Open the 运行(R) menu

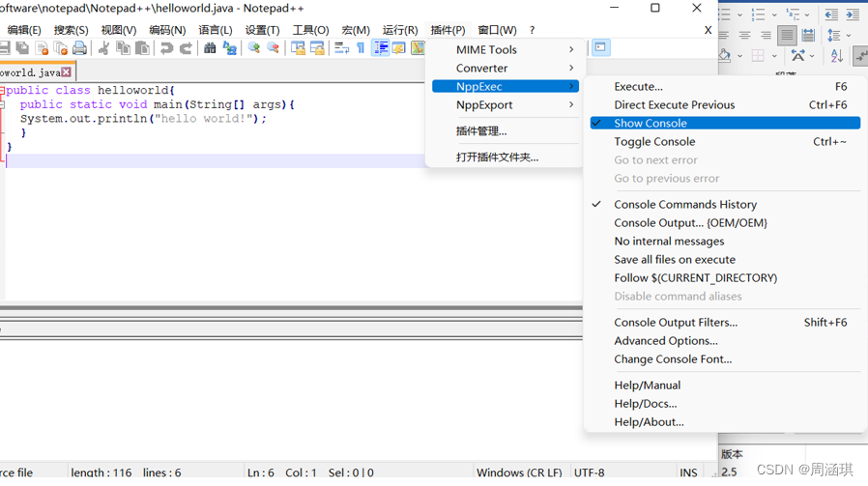coord(400,30)
